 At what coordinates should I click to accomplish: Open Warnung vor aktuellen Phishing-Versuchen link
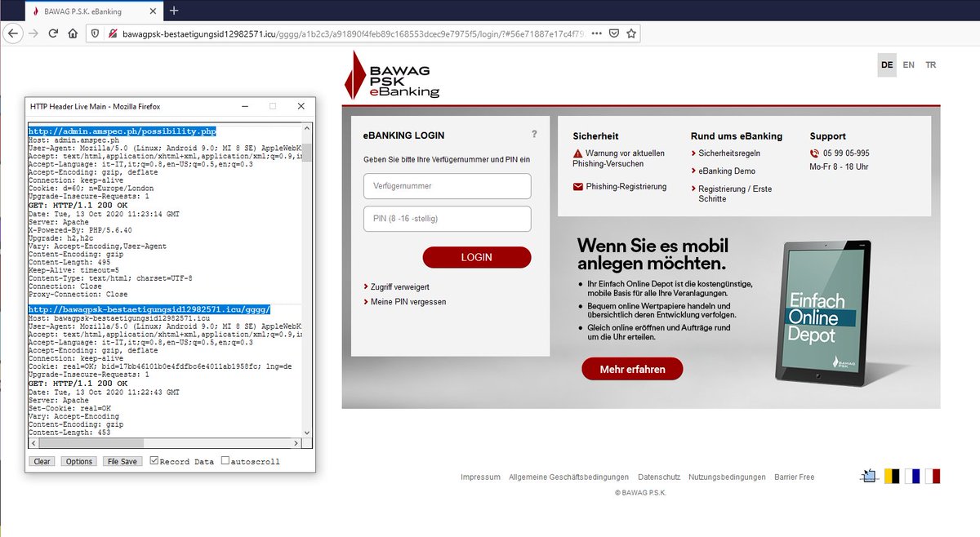[619, 158]
